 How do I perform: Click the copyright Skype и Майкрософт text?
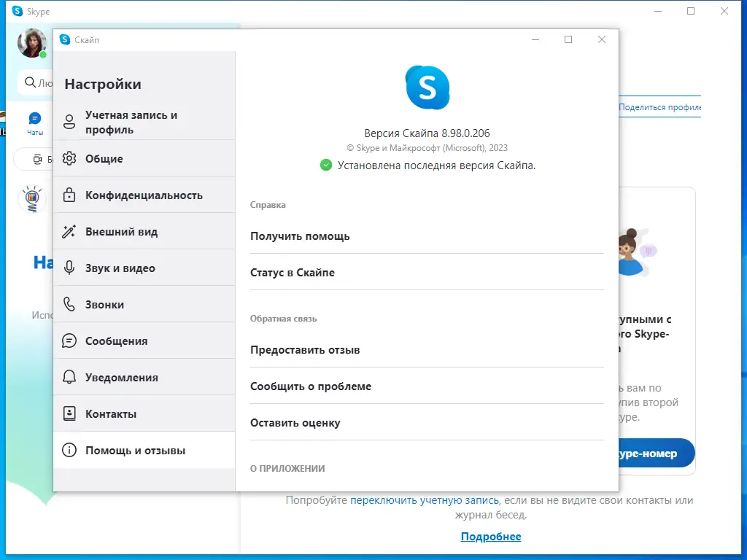(427, 148)
